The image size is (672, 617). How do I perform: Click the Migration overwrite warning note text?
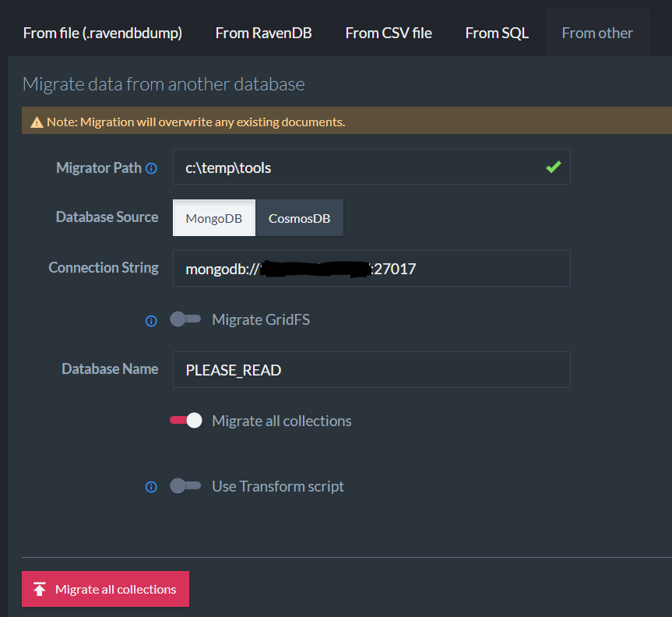[x=196, y=122]
